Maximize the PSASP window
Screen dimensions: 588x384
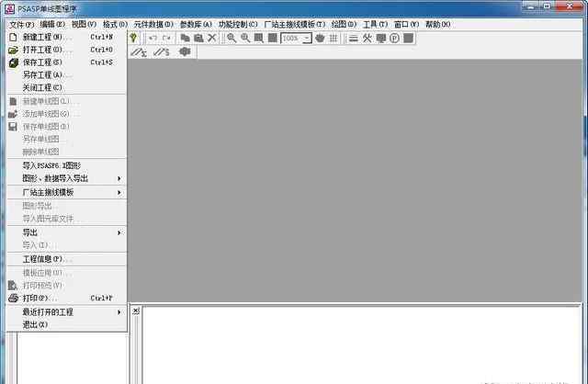tap(548, 6)
